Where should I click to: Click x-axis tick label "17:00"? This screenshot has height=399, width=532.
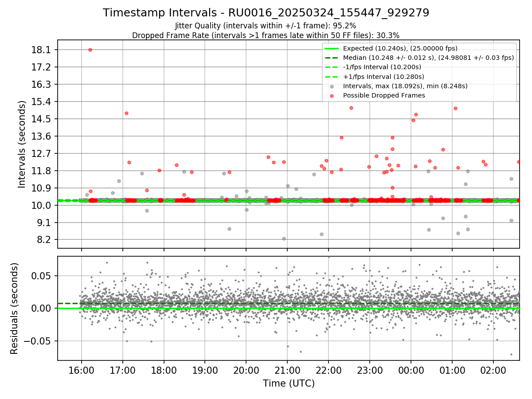[x=122, y=370]
